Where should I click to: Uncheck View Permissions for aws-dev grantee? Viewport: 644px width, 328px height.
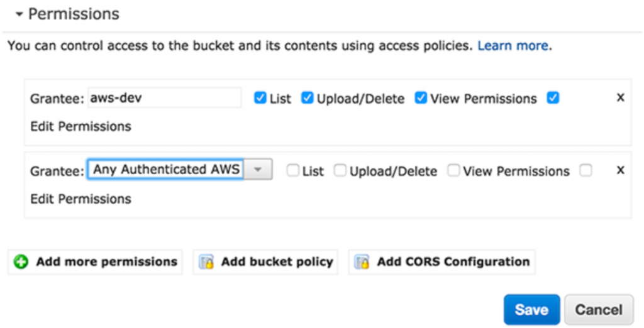coord(421,97)
